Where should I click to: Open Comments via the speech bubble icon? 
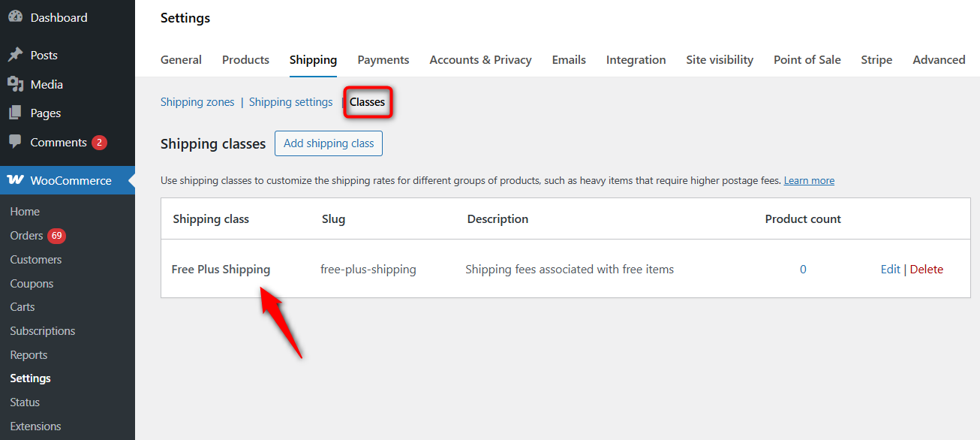pyautogui.click(x=17, y=142)
